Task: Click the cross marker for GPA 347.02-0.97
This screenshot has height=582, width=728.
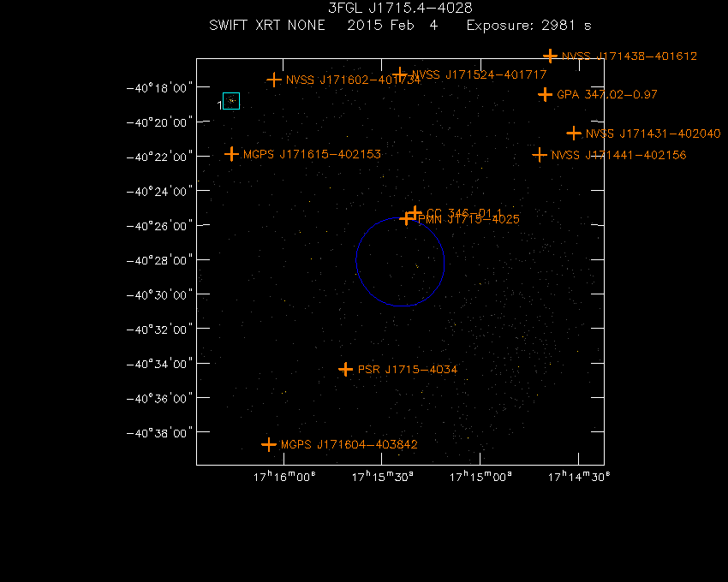Action: pos(545,95)
